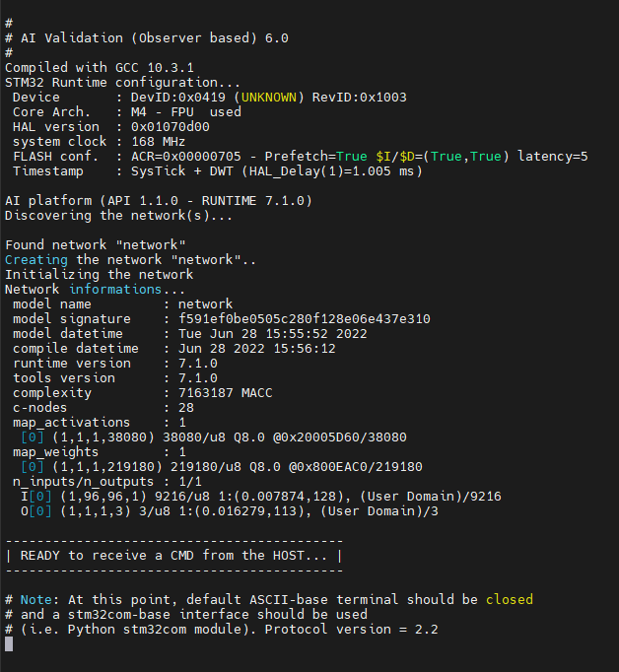The height and width of the screenshot is (672, 619).
Task: Click the I[0] input index marker
Action: pyautogui.click(x=36, y=497)
